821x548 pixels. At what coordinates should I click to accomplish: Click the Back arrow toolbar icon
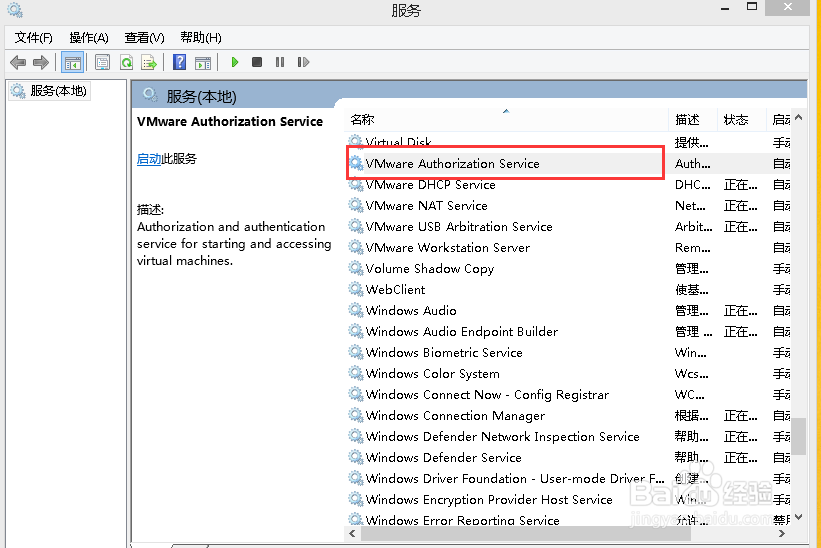click(18, 63)
